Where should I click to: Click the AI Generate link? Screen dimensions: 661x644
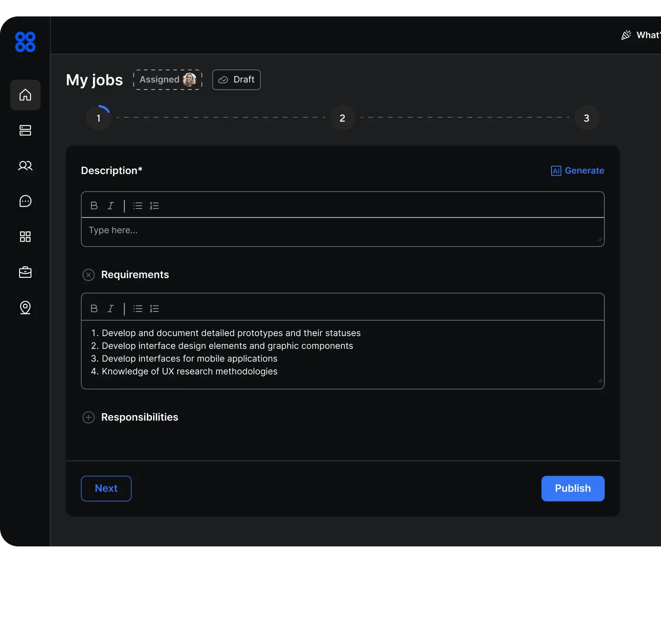click(578, 171)
